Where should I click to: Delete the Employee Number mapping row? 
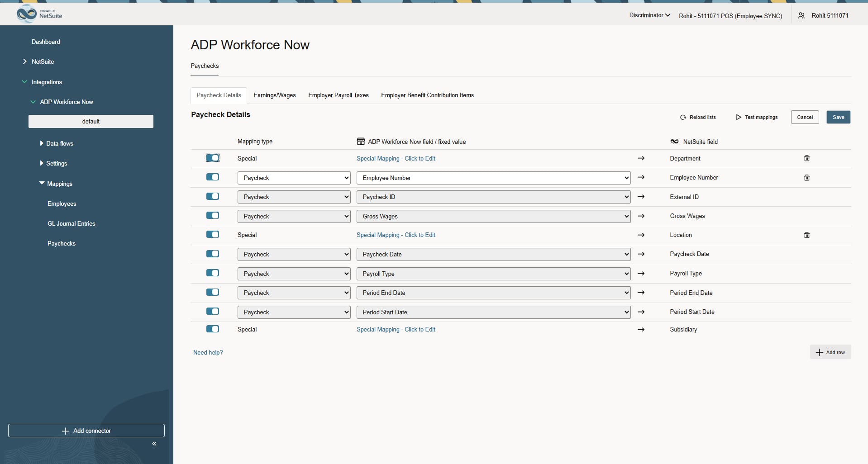[806, 178]
